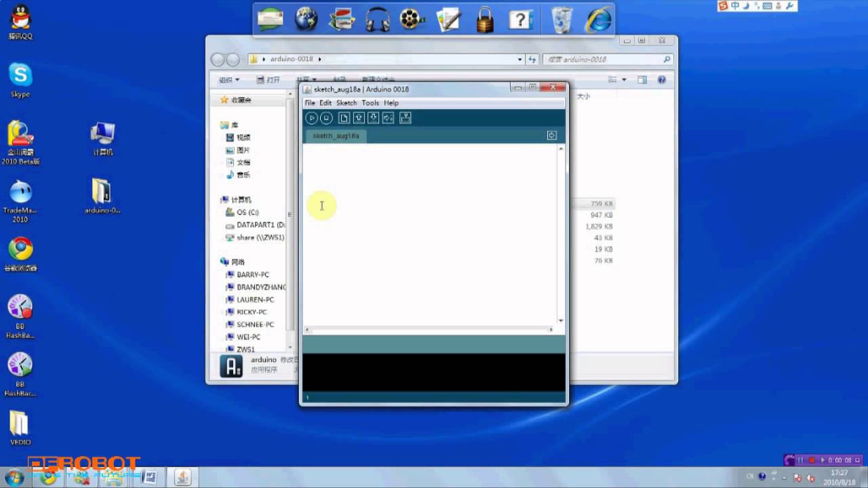The image size is (868, 488).
Task: Open the Sketch menu in Arduino
Action: point(347,103)
